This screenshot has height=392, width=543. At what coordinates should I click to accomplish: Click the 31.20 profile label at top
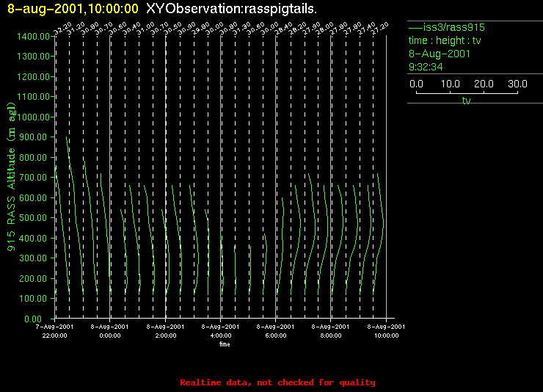(76, 28)
